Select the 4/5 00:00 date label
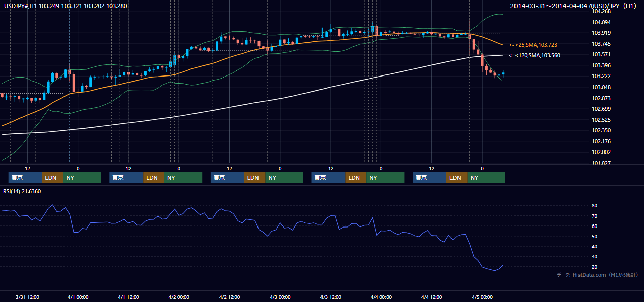 482,297
